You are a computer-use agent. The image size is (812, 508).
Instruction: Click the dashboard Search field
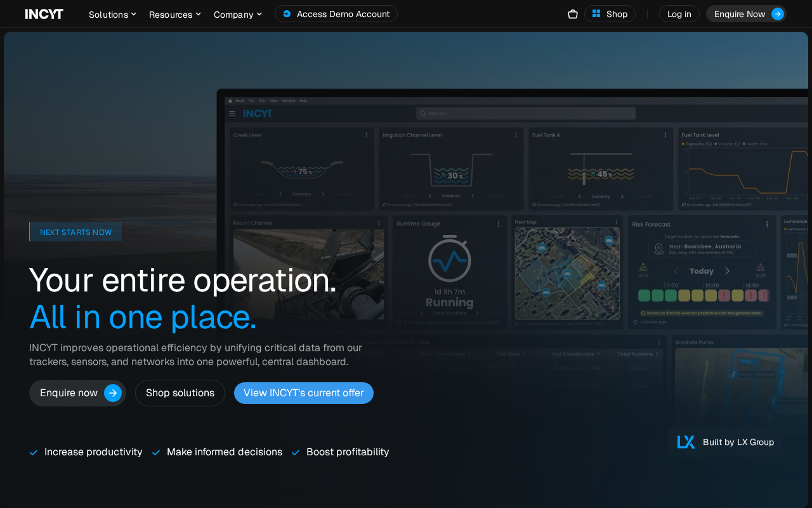[526, 113]
